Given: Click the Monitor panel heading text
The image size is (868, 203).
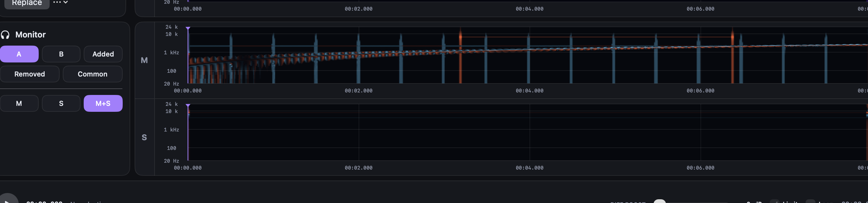Looking at the screenshot, I should [x=30, y=35].
